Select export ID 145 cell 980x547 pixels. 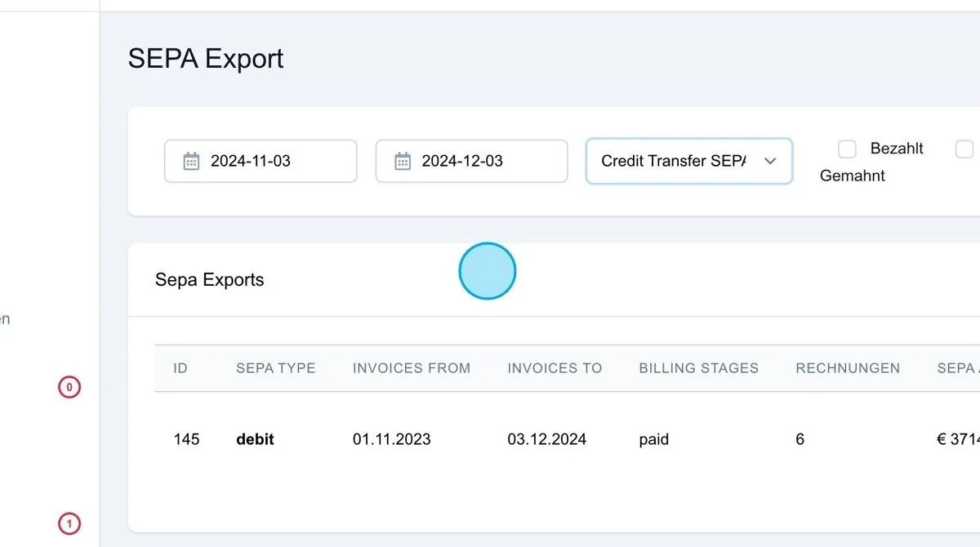coord(186,439)
